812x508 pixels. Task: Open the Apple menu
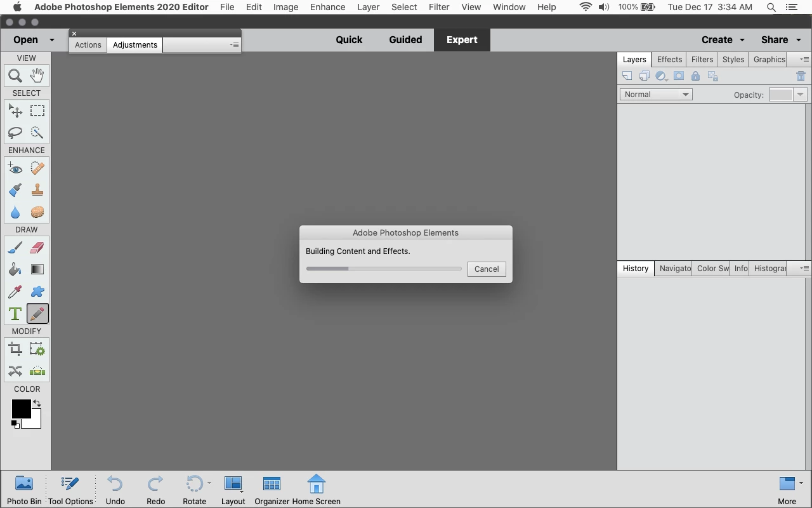coord(17,7)
